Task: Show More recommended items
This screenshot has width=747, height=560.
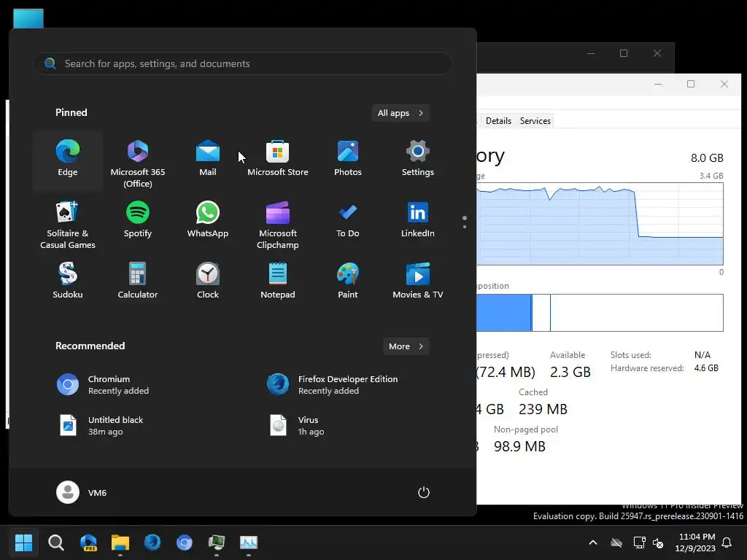Action: [406, 346]
